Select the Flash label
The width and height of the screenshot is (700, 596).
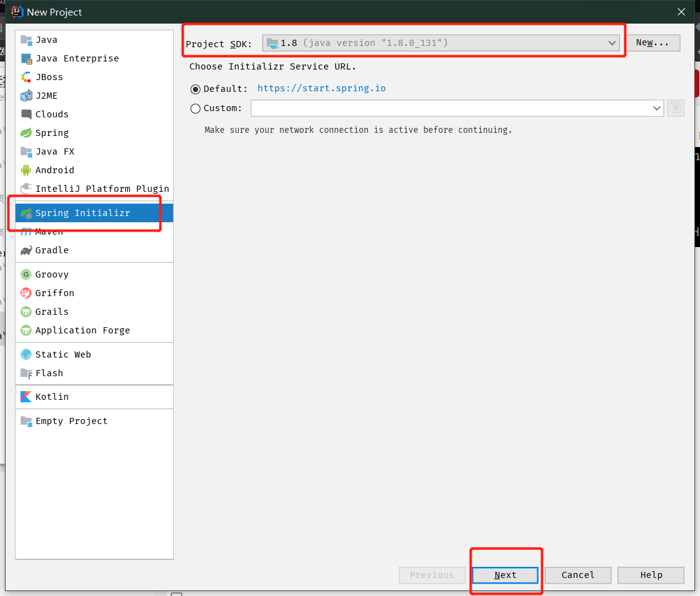coord(49,373)
